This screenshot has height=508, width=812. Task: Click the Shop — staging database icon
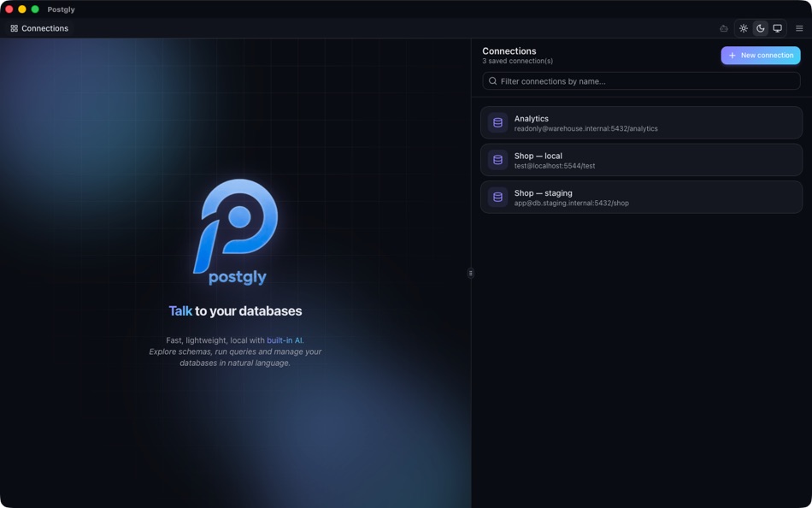click(497, 198)
